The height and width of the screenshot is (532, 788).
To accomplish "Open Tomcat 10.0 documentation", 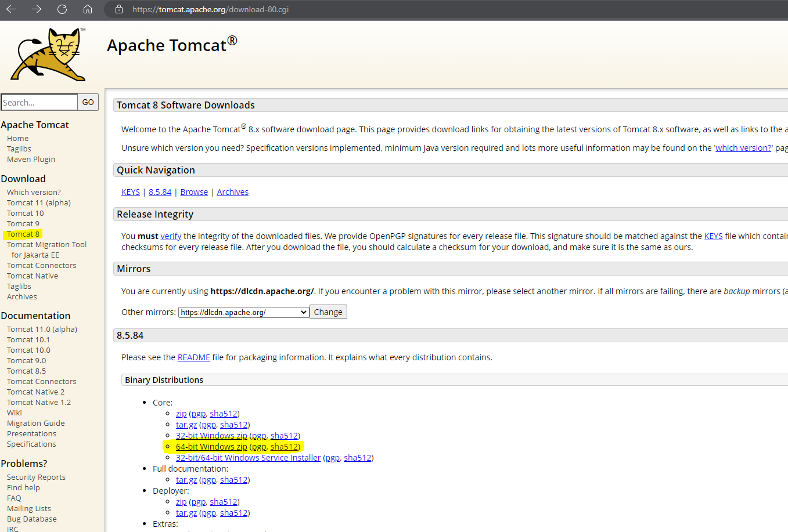I will 28,350.
